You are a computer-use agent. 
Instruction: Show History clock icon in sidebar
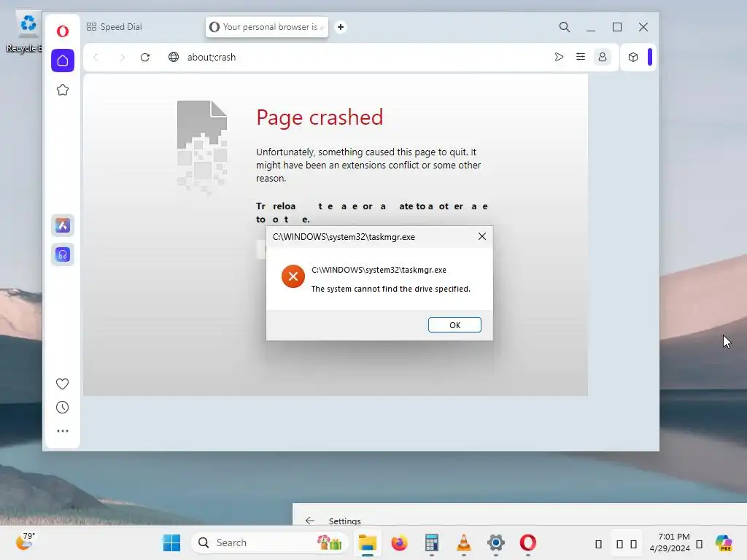(63, 408)
